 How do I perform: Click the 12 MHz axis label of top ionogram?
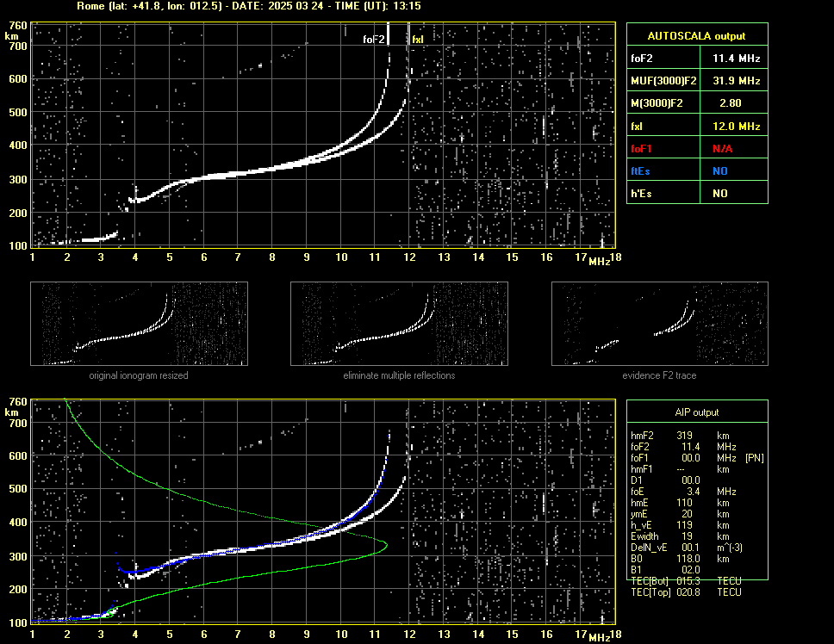(409, 257)
